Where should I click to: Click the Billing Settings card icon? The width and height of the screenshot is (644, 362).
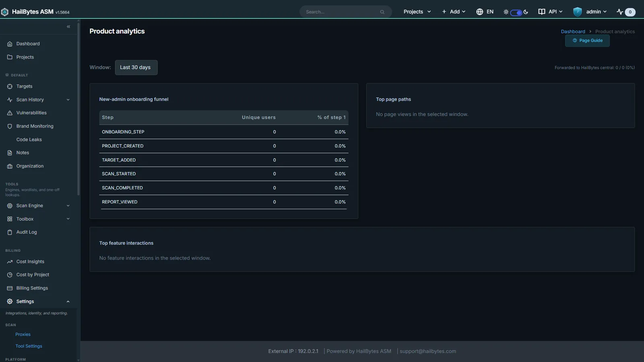(x=10, y=288)
